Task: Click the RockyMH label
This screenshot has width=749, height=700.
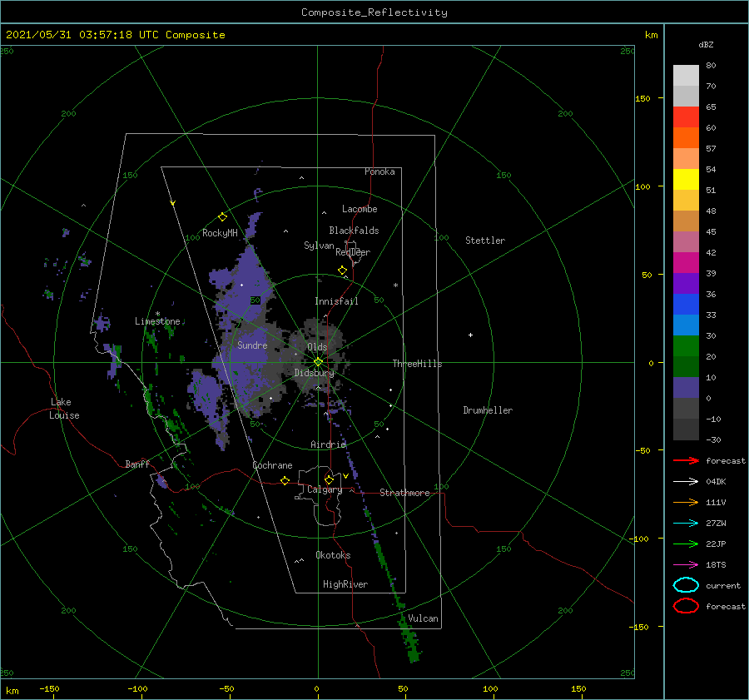Action: point(220,233)
